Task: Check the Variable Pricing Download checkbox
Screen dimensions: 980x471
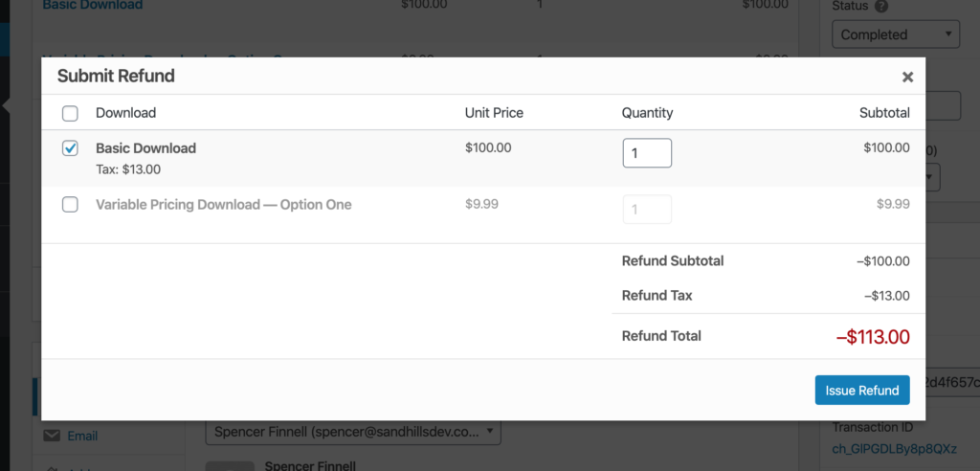Action: 70,205
